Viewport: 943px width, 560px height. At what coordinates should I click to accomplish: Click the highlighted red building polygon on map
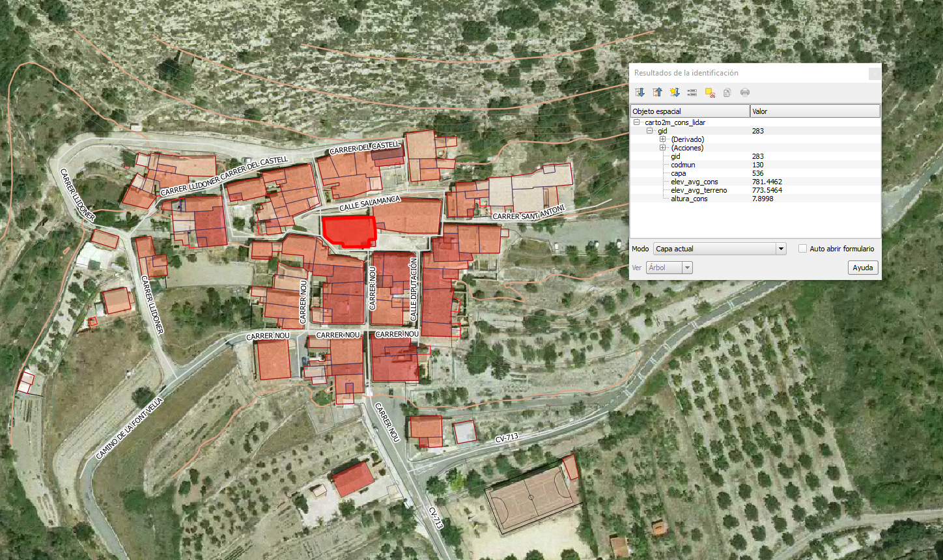click(x=350, y=232)
